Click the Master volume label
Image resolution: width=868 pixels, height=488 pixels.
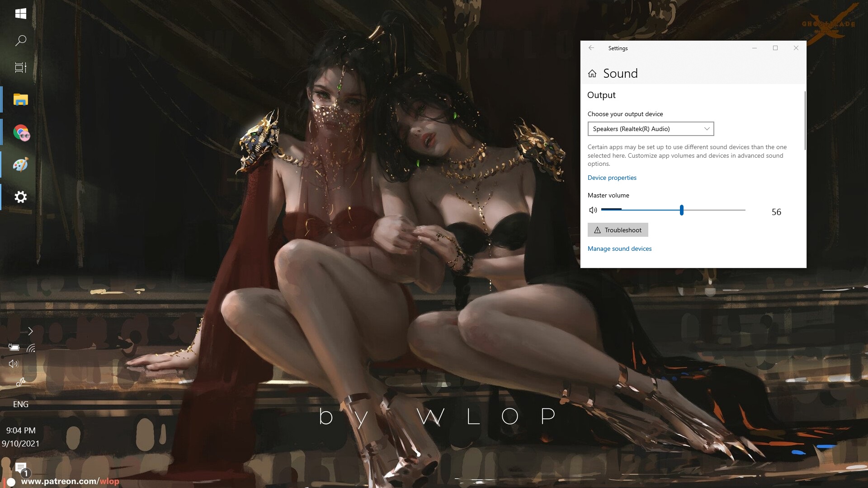[608, 195]
